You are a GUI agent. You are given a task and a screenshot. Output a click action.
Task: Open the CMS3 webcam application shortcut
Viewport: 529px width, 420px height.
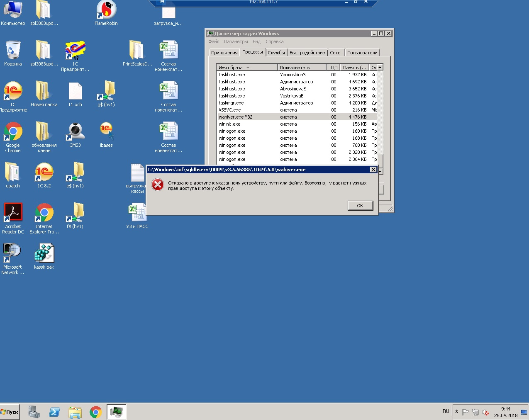75,134
